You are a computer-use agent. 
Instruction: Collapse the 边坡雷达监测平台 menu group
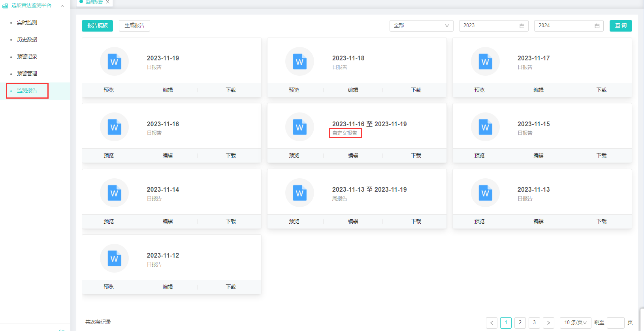(62, 6)
